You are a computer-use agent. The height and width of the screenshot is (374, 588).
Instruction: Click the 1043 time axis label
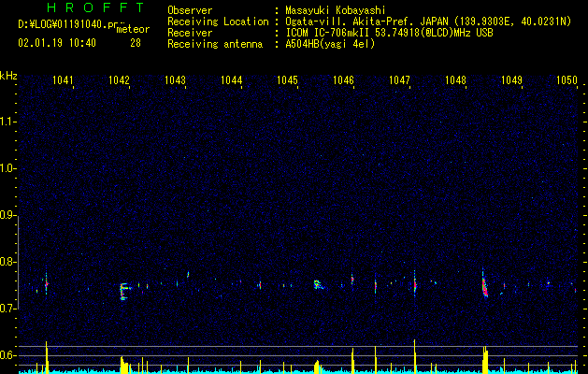[175, 80]
